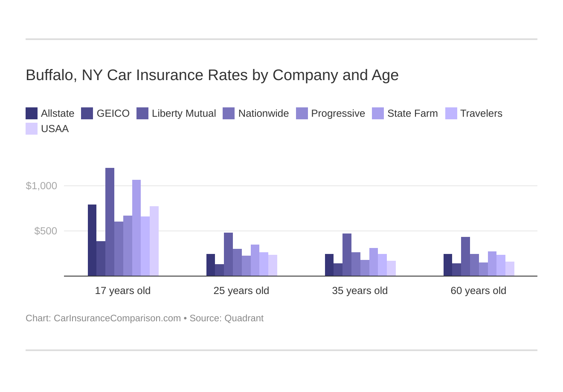Click the State Farm bar for 17 years old
Image resolution: width=563 pixels, height=392 pixels.
[x=136, y=228]
